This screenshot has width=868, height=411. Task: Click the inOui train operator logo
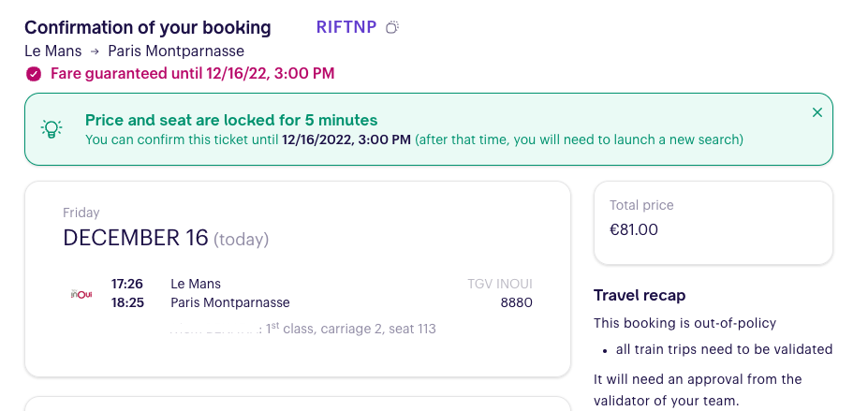tap(81, 293)
